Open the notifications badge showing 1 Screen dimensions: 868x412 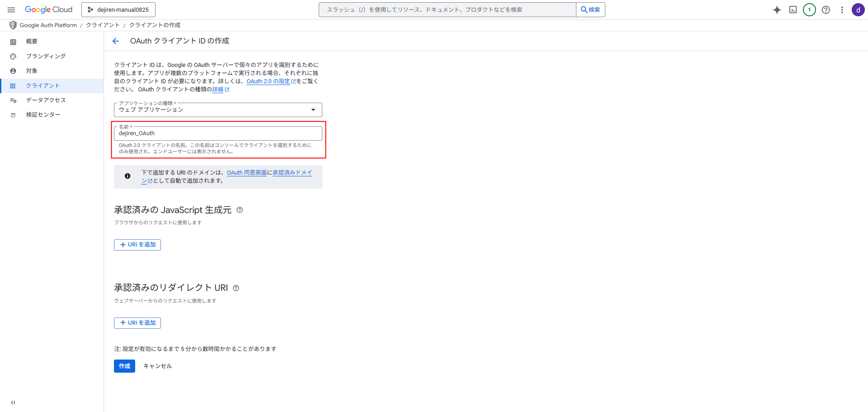coord(809,10)
